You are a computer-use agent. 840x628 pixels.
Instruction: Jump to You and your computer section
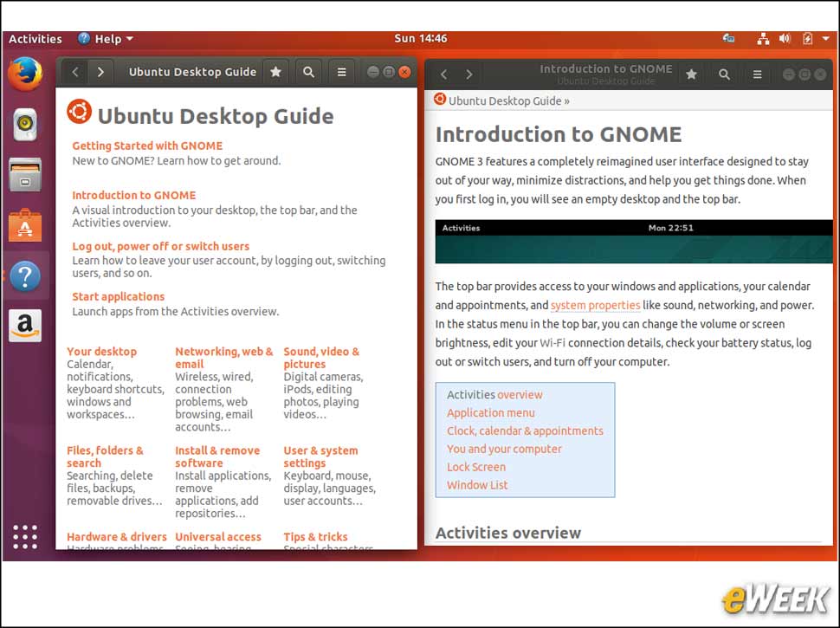point(504,449)
